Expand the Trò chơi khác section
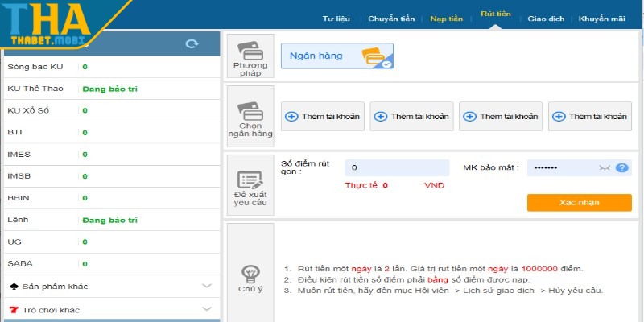Screen dimensions: 644x322 coord(207,309)
